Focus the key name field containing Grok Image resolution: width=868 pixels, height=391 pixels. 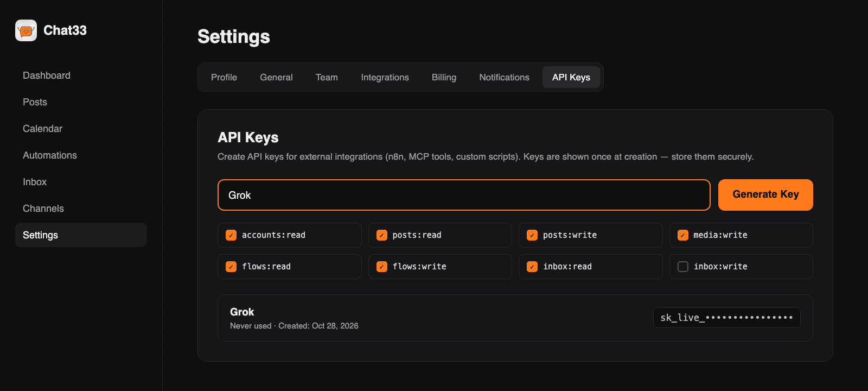[464, 195]
